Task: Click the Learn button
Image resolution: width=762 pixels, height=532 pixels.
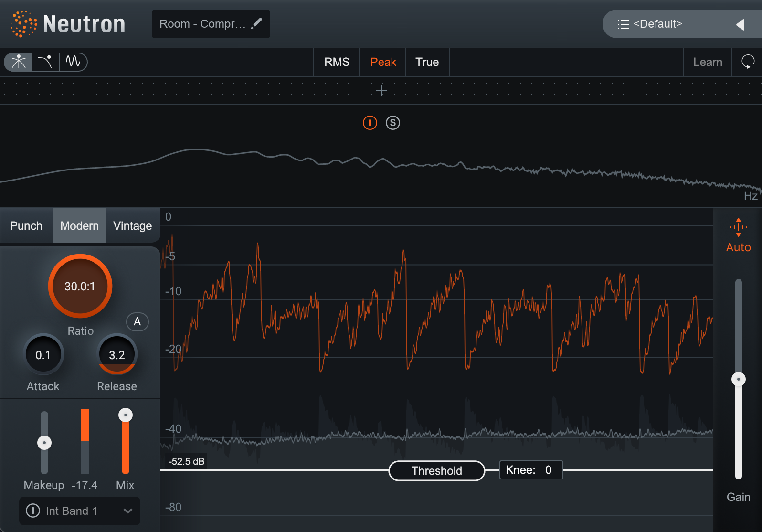Action: (708, 62)
